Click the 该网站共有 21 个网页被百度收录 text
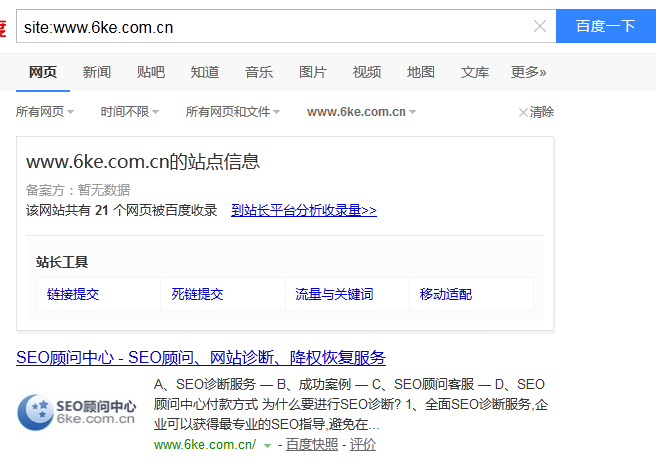The width and height of the screenshot is (656, 463). click(121, 210)
